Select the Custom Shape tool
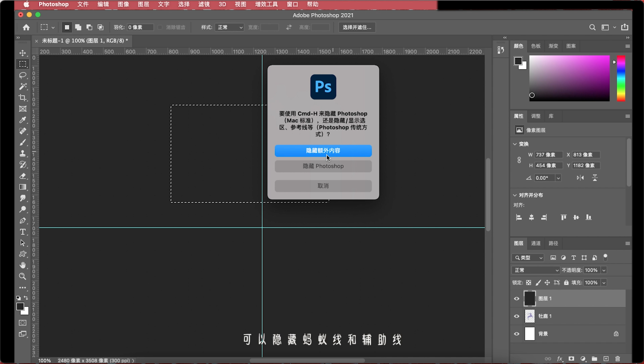644x364 pixels. [x=23, y=254]
